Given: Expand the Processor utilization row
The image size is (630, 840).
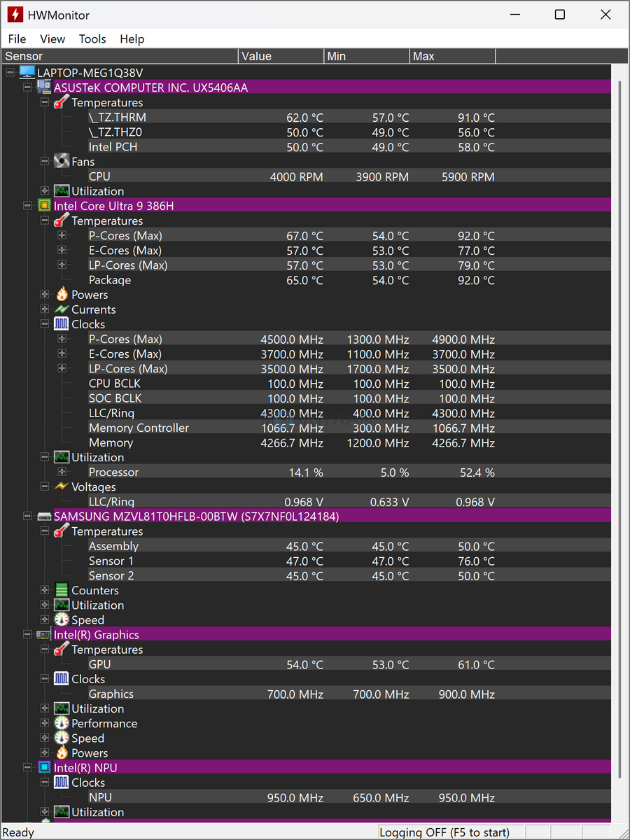Looking at the screenshot, I should (x=62, y=472).
